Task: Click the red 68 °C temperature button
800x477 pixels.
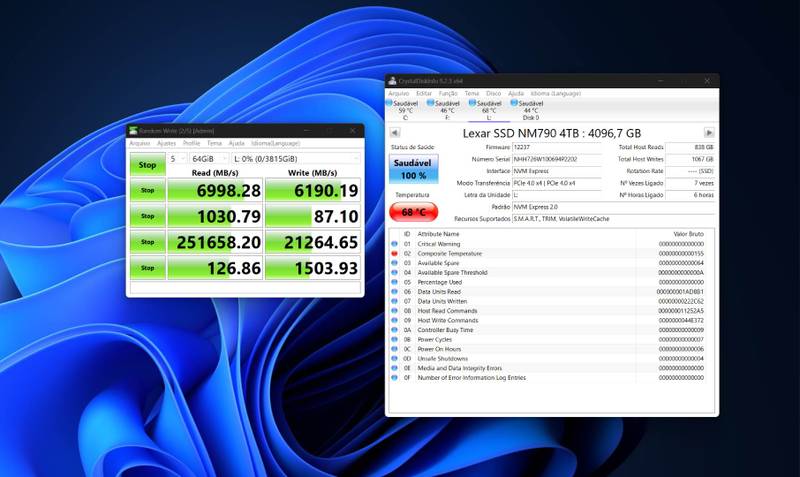Action: point(413,212)
